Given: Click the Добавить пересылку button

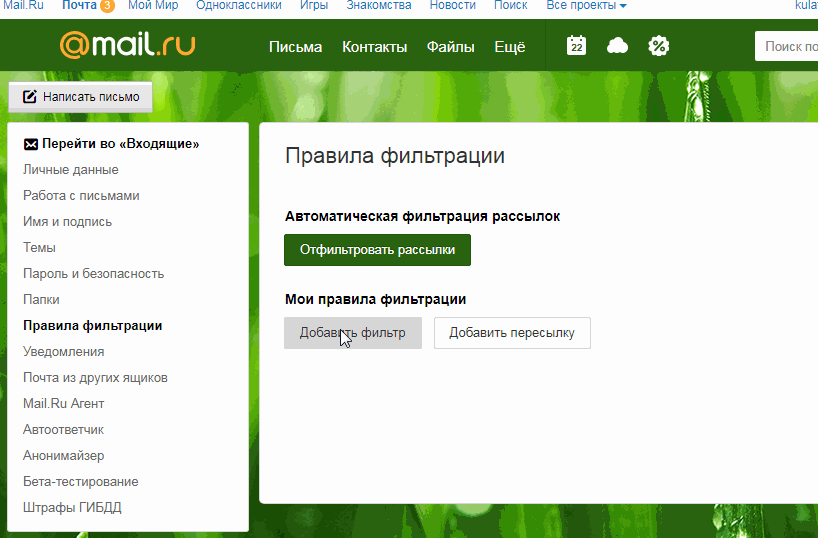Looking at the screenshot, I should pyautogui.click(x=512, y=333).
